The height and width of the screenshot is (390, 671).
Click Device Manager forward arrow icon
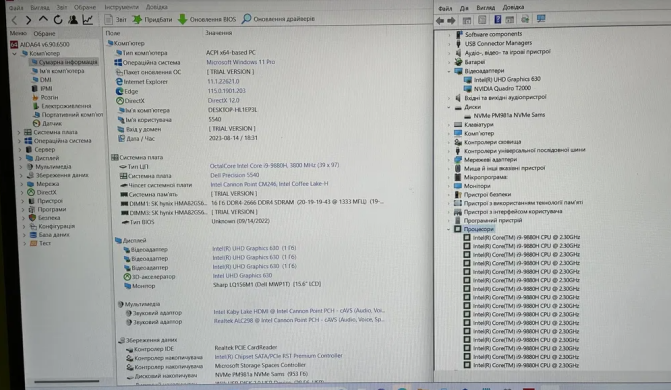(x=451, y=21)
